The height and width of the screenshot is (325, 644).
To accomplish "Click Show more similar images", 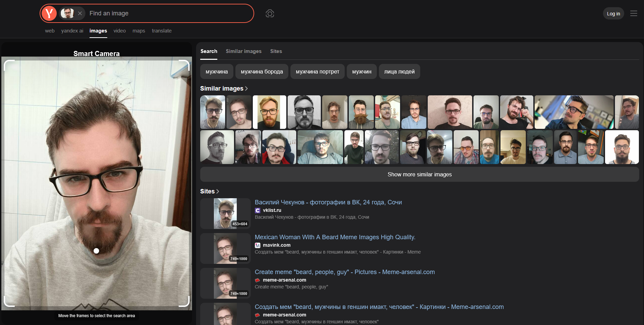I will [x=420, y=174].
